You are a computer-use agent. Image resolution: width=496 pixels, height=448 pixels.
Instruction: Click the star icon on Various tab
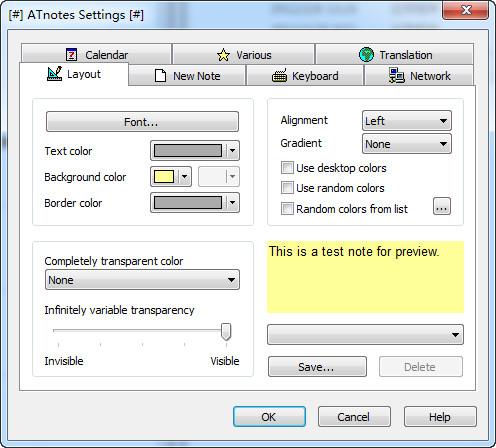(x=223, y=55)
